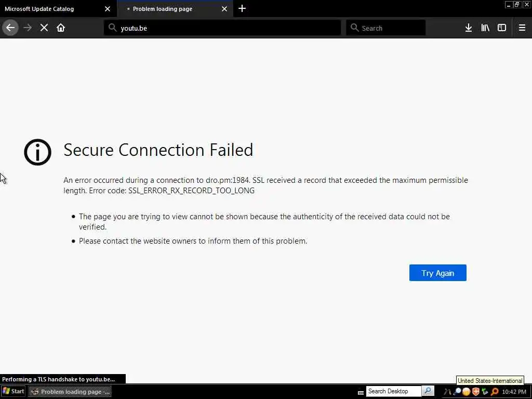Switch to the Microsoft Update Catalog tab

click(x=49, y=9)
